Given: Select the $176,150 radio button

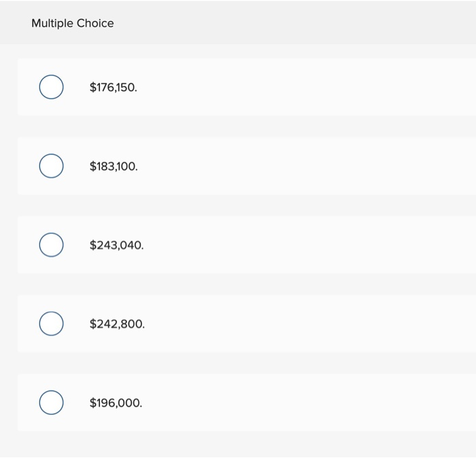Looking at the screenshot, I should click(51, 87).
